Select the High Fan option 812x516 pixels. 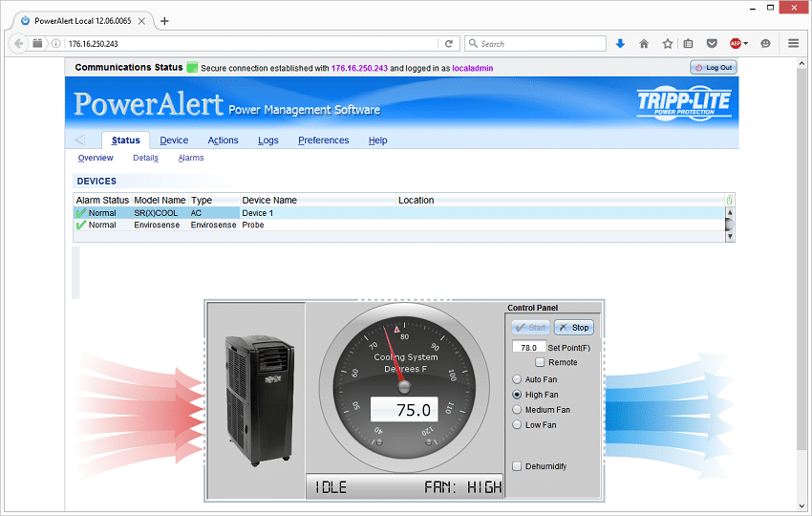(x=517, y=395)
